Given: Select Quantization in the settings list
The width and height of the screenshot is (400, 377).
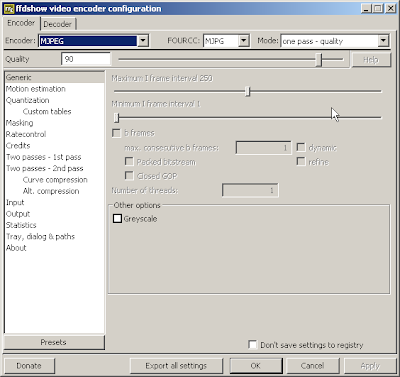Looking at the screenshot, I should coord(54,100).
